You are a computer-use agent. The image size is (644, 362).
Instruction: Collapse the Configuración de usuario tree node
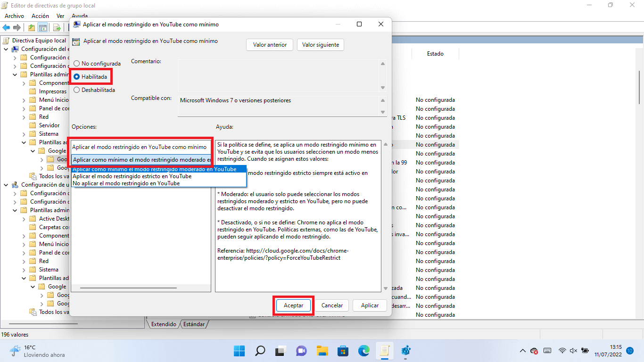click(6, 185)
